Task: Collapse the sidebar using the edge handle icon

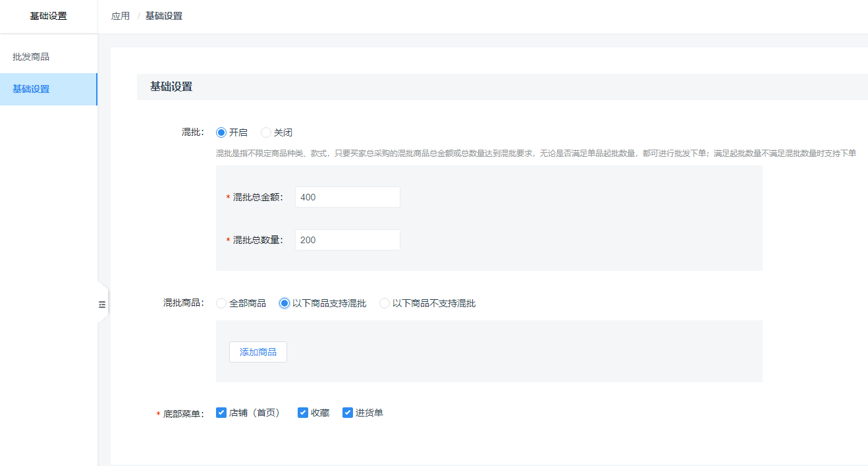Action: 102,303
